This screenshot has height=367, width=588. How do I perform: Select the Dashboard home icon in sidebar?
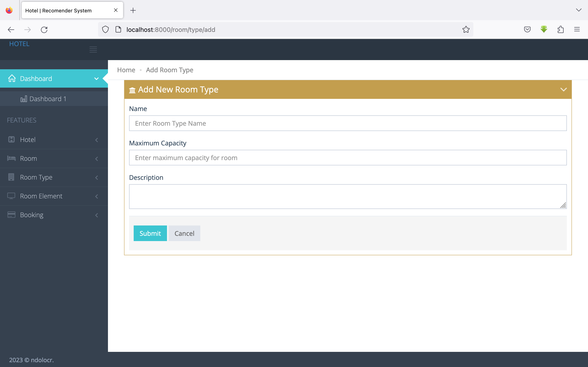[12, 78]
